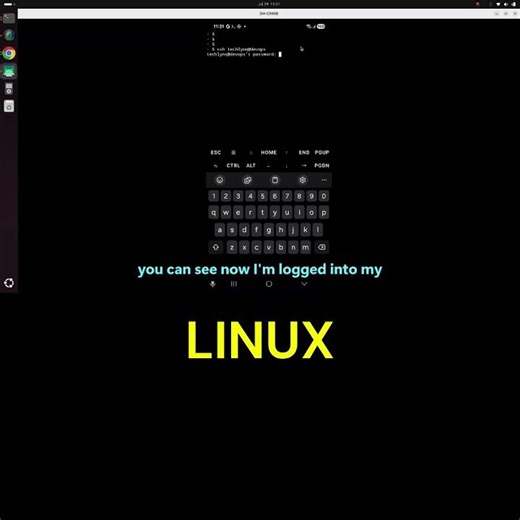Tap the ESC extra key
The width and height of the screenshot is (520, 520).
(x=216, y=152)
